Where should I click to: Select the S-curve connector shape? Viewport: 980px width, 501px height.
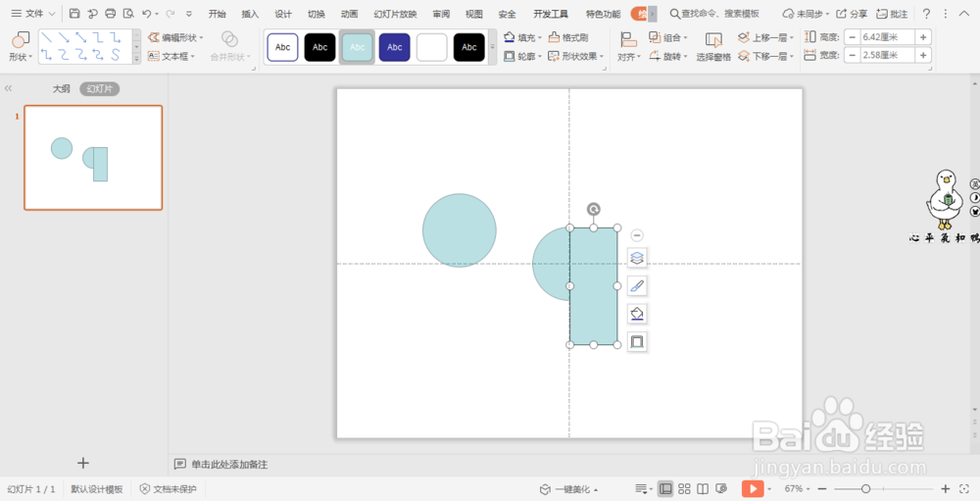pos(115,55)
